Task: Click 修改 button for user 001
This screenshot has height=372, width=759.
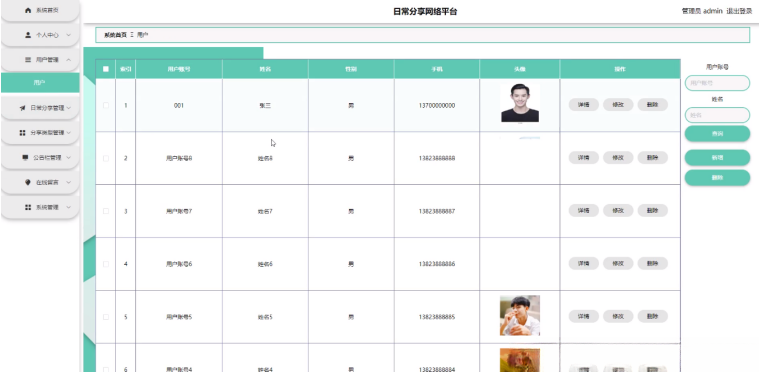Action: [618, 104]
